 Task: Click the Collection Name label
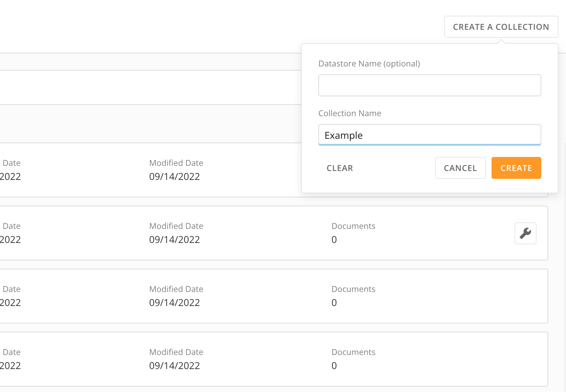click(350, 113)
